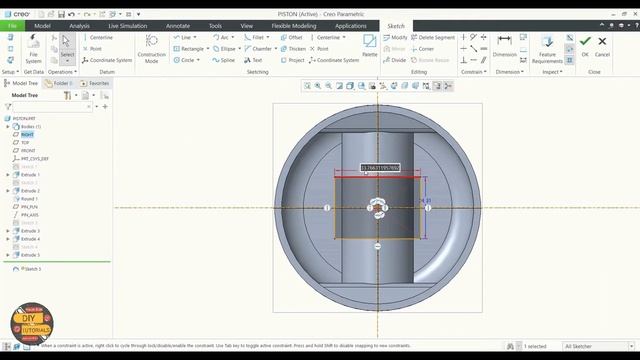
Task: Select the Chamfer tool
Action: (x=258, y=49)
